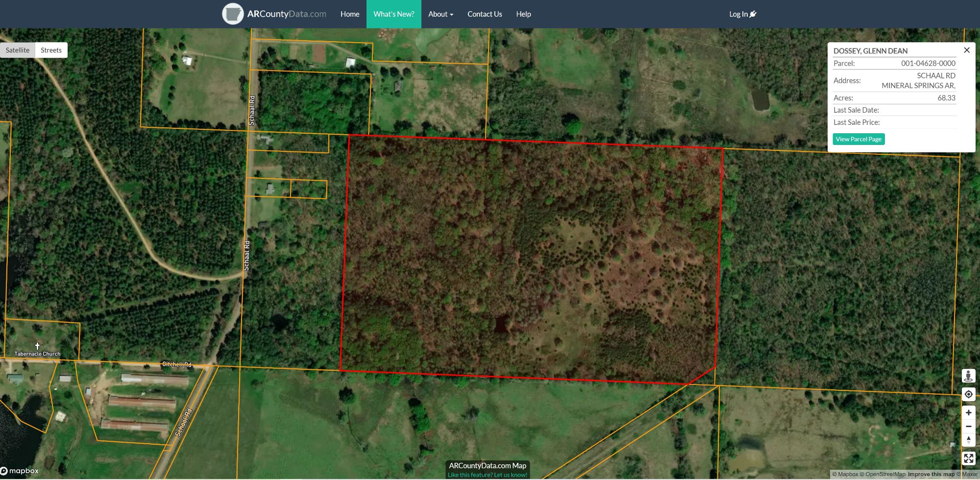
Task: Open the What's New? page
Action: [x=394, y=14]
